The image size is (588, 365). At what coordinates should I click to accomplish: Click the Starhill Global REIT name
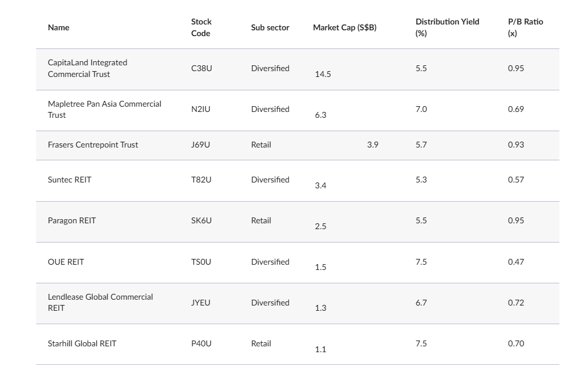pyautogui.click(x=82, y=343)
